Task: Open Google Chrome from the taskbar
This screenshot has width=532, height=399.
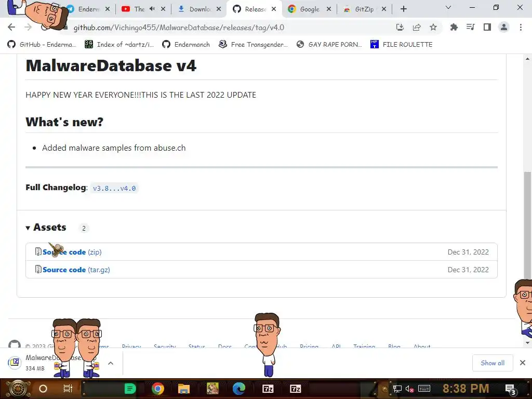Action: click(158, 389)
